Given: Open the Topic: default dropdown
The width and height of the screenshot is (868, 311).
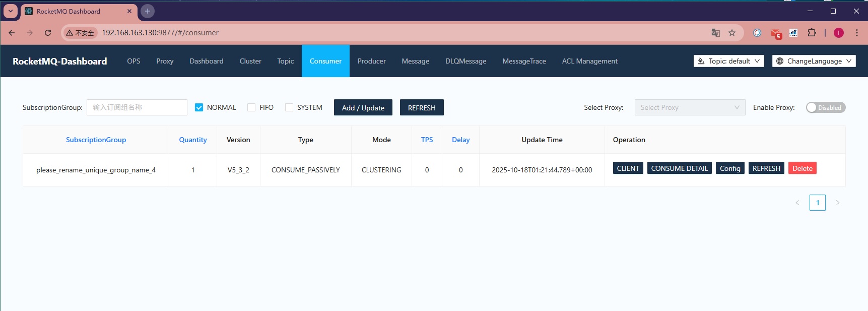Looking at the screenshot, I should [x=728, y=61].
